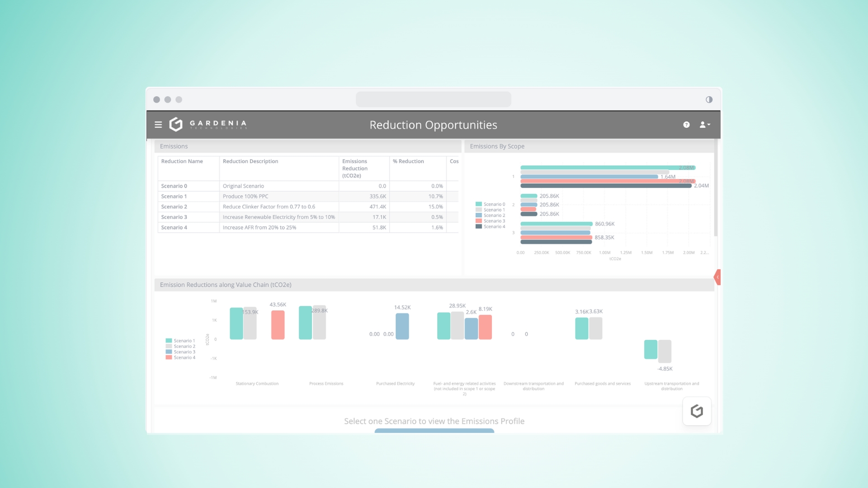Select the Scenario 0 table row
The width and height of the screenshot is (868, 488).
click(x=308, y=186)
